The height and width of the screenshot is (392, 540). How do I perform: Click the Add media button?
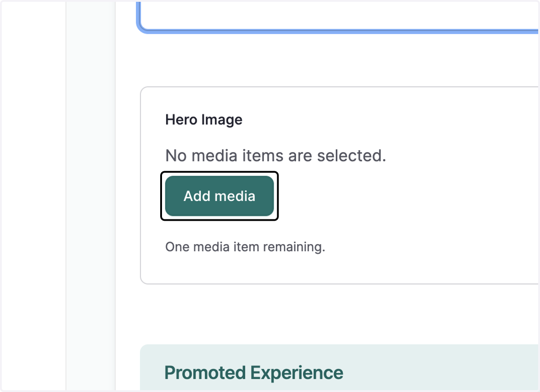220,196
